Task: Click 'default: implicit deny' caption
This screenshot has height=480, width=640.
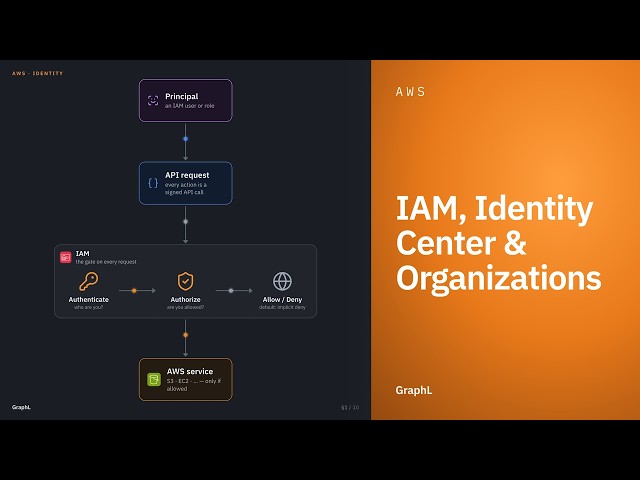Action: pos(282,307)
